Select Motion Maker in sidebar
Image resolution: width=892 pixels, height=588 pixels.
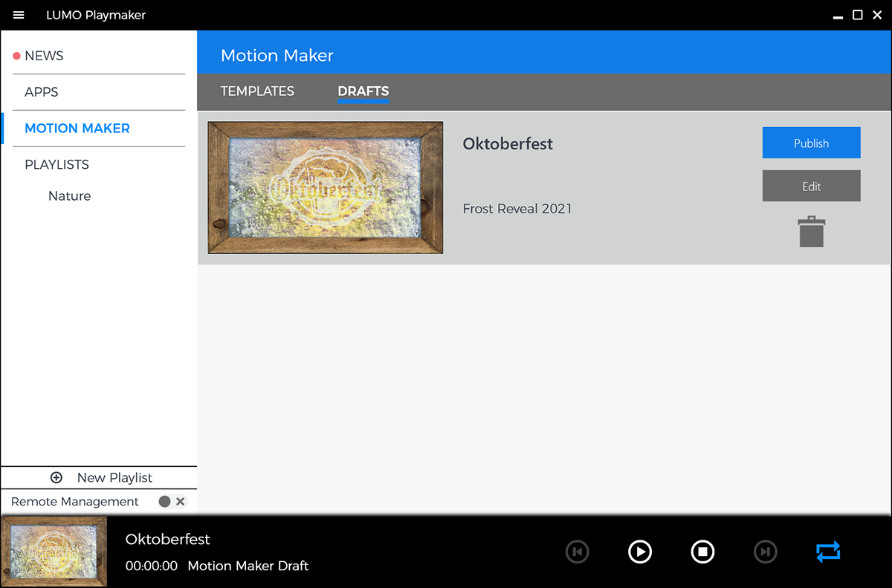pos(77,129)
